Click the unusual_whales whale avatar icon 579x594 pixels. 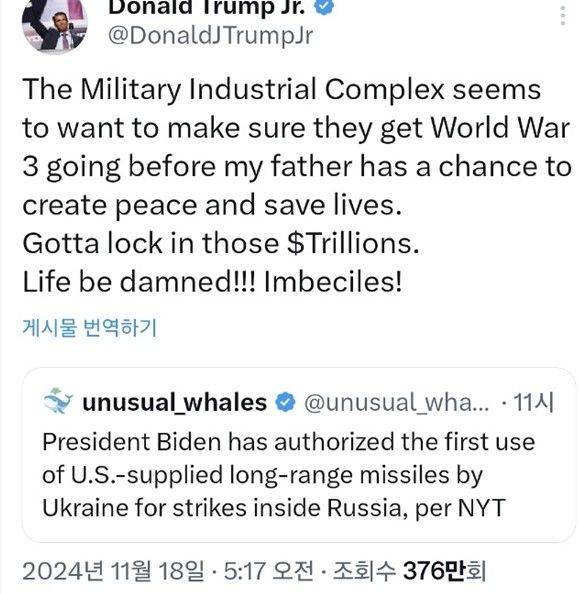58,401
